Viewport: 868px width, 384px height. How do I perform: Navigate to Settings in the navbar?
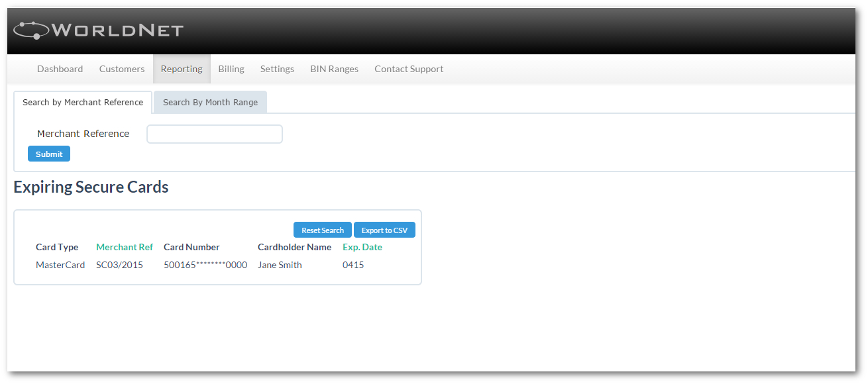(x=277, y=69)
